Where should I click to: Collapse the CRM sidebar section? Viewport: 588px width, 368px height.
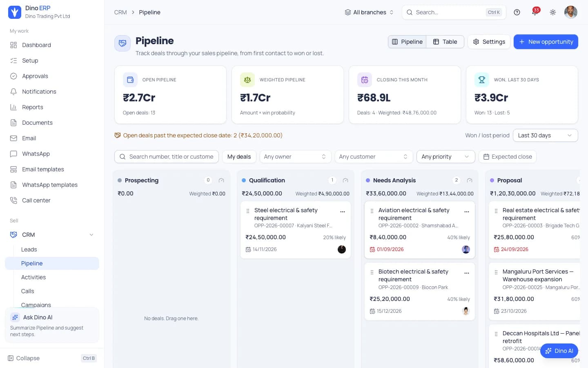click(x=91, y=235)
